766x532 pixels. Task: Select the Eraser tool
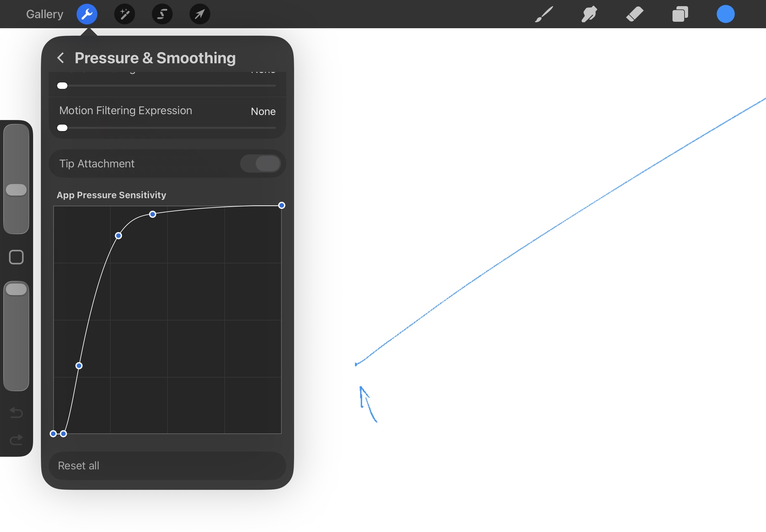click(635, 14)
